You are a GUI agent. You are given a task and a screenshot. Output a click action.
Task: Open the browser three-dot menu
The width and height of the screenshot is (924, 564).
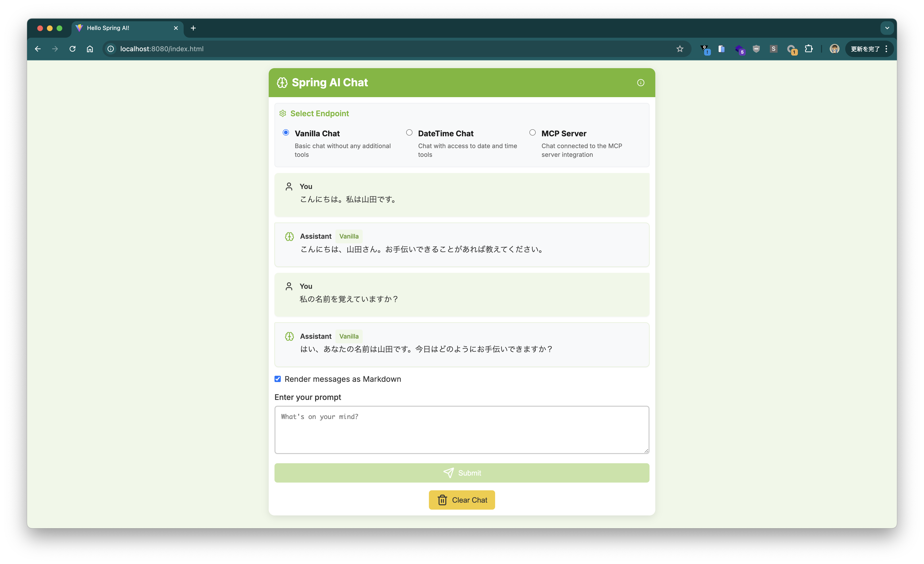(886, 49)
